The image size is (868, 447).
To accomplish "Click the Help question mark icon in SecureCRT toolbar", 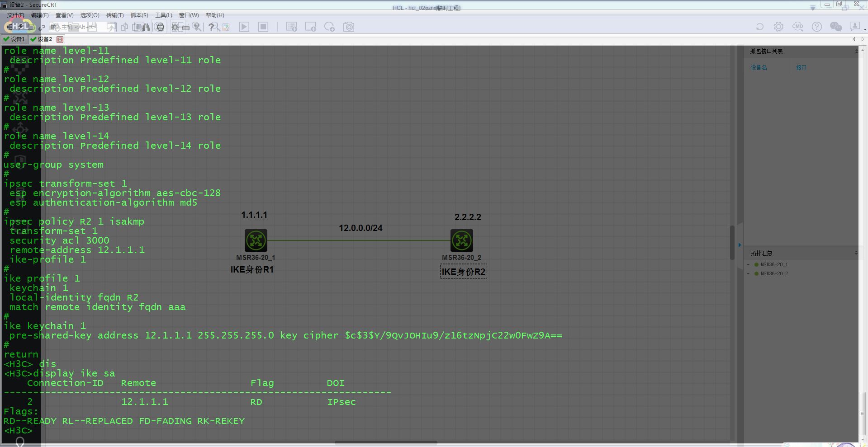I will tap(211, 27).
